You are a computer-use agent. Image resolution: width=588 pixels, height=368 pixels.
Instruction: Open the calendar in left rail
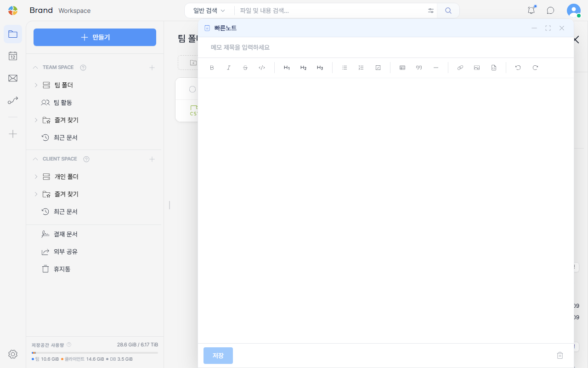[x=13, y=56]
